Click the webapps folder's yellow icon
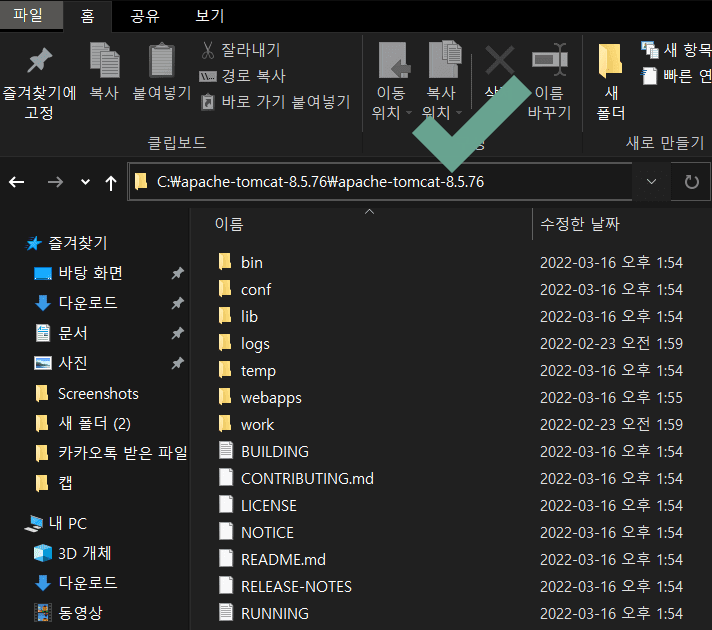Viewport: 712px width, 630px height. 225,397
